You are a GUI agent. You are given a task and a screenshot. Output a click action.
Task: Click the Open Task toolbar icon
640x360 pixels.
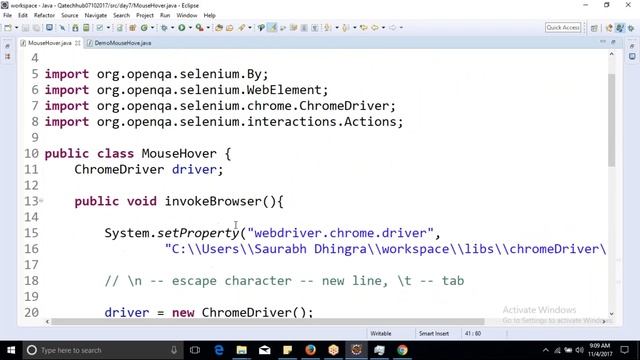(230, 28)
